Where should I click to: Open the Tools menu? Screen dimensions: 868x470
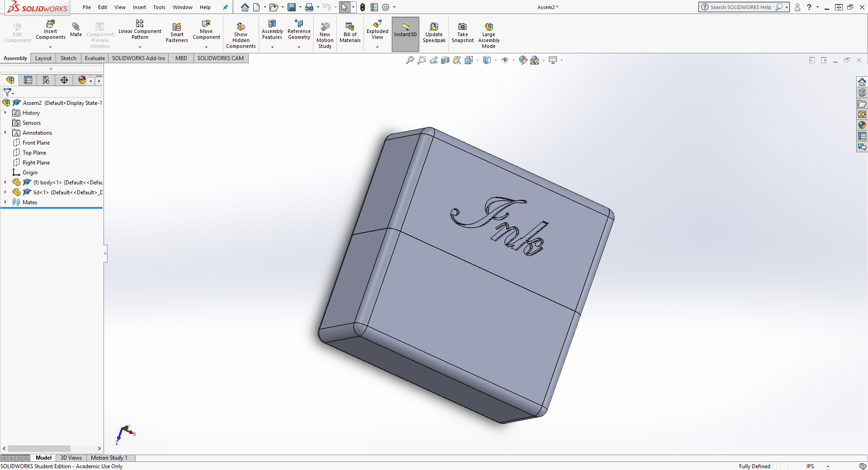[x=159, y=7]
